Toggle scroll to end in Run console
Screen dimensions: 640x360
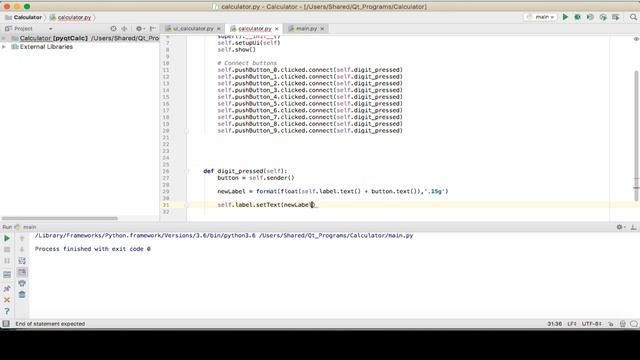[x=22, y=272]
